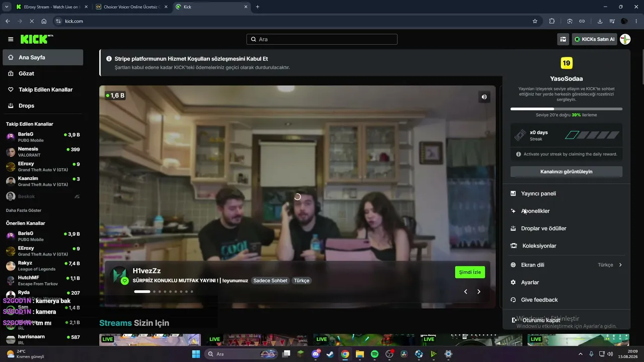Open harrisnaarn IRL channel
This screenshot has width=644, height=362.
pyautogui.click(x=43, y=339)
